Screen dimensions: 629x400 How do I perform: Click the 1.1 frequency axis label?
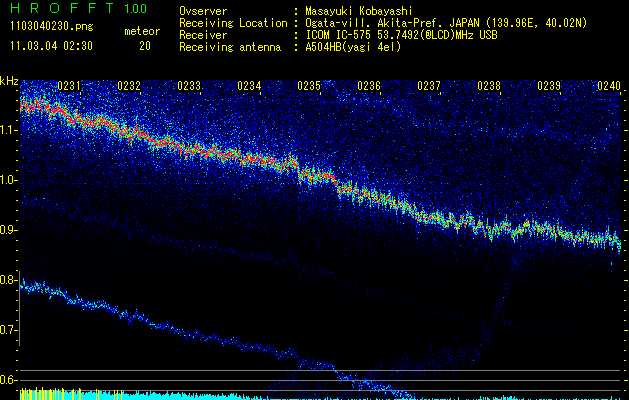pos(9,130)
